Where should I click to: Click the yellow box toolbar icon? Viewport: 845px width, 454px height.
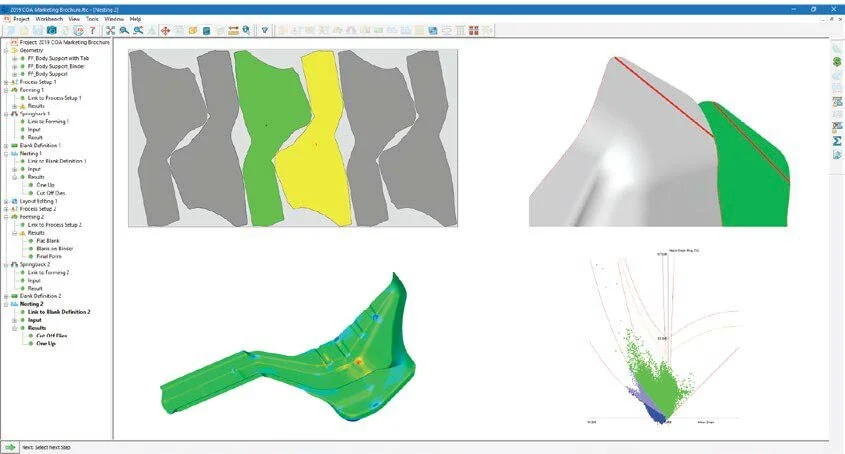(x=192, y=31)
